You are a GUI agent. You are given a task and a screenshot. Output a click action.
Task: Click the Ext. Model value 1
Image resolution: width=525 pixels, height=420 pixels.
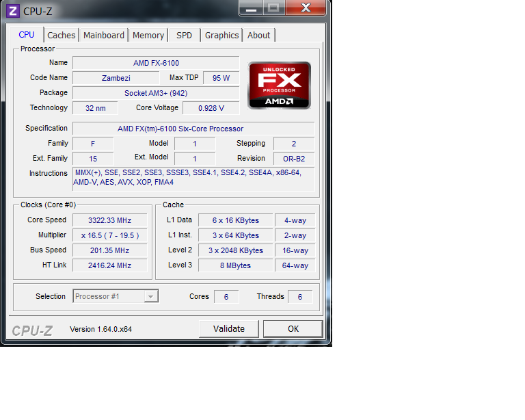coord(195,159)
